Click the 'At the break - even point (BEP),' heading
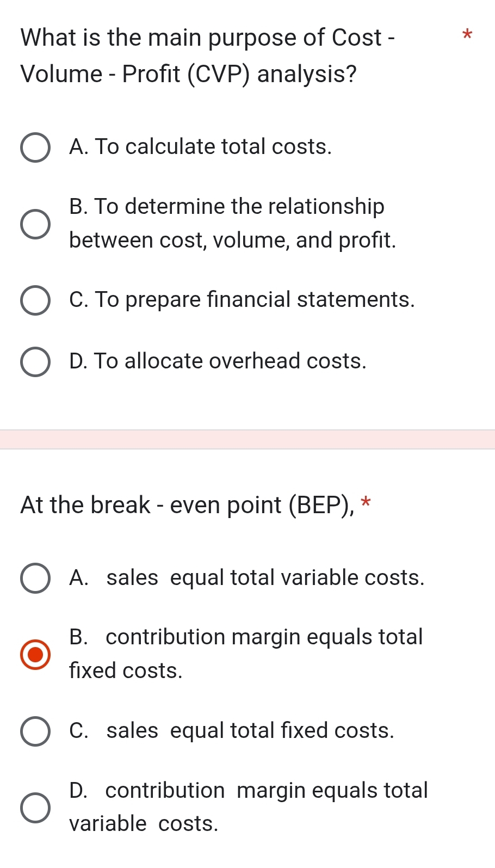The height and width of the screenshot is (868, 495). pos(187,505)
